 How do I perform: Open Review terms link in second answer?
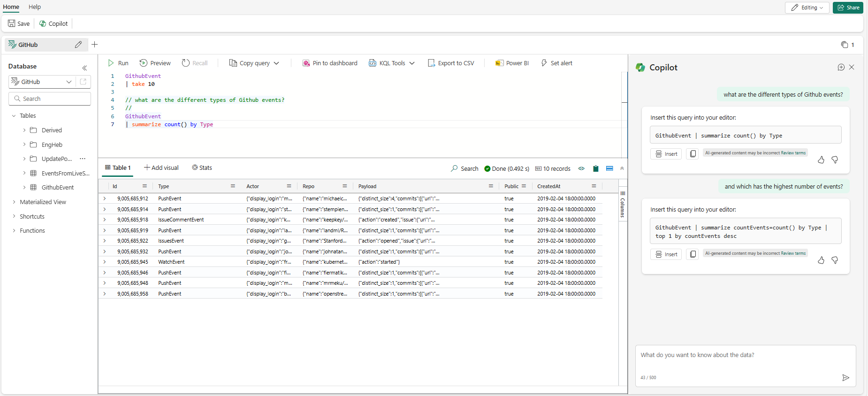pos(793,253)
